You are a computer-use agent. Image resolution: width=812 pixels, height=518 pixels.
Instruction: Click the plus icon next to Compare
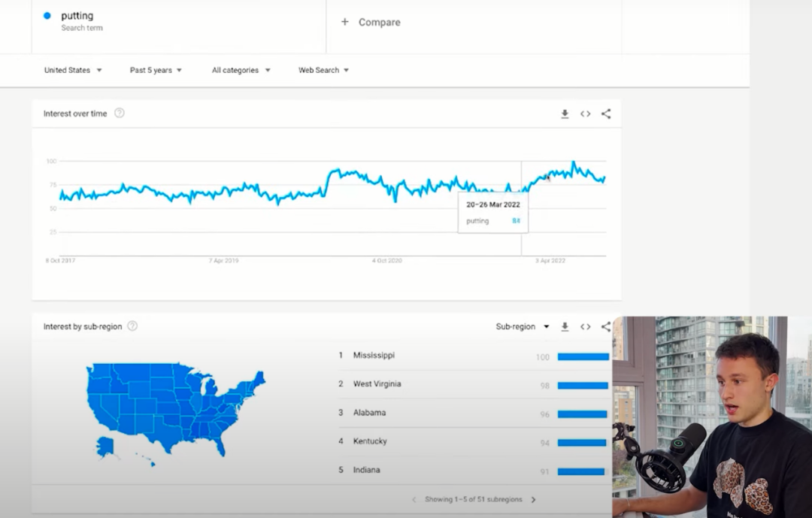(x=345, y=22)
